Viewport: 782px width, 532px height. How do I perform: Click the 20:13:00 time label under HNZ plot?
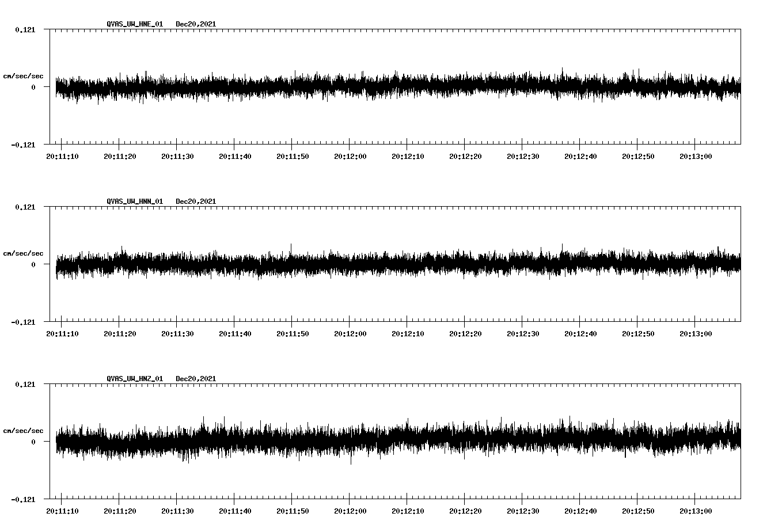696,511
